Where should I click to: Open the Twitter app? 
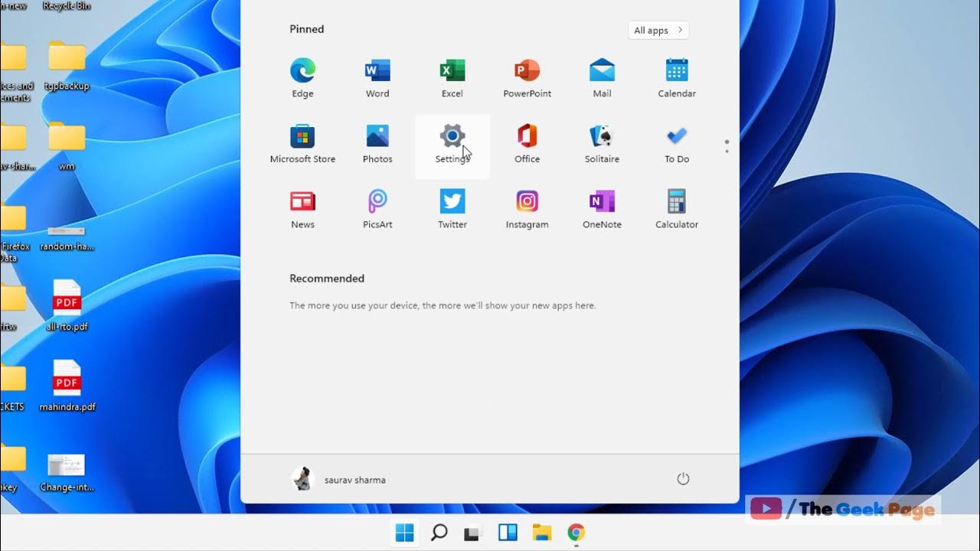(452, 210)
